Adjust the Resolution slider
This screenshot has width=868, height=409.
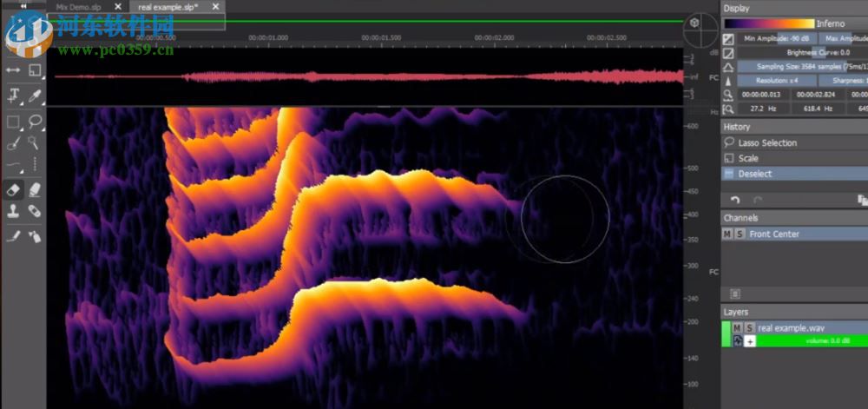pos(777,81)
